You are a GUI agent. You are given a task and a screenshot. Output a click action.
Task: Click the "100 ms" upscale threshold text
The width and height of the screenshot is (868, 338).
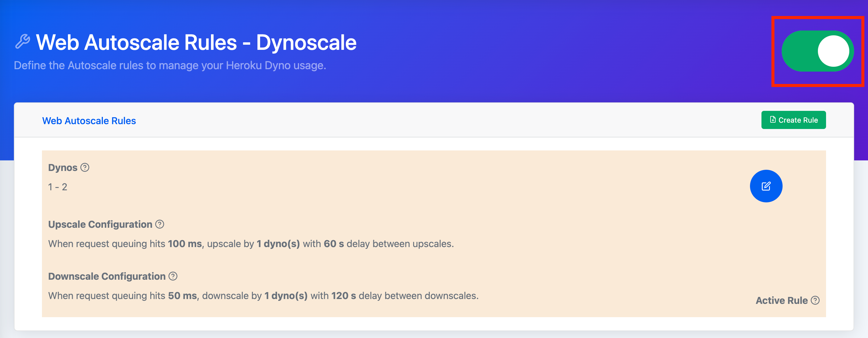(185, 244)
